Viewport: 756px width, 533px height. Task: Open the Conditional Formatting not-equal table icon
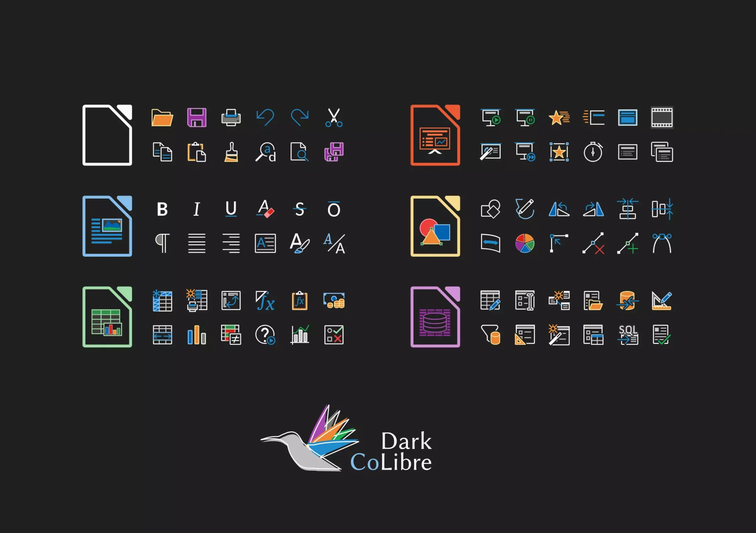pos(231,335)
